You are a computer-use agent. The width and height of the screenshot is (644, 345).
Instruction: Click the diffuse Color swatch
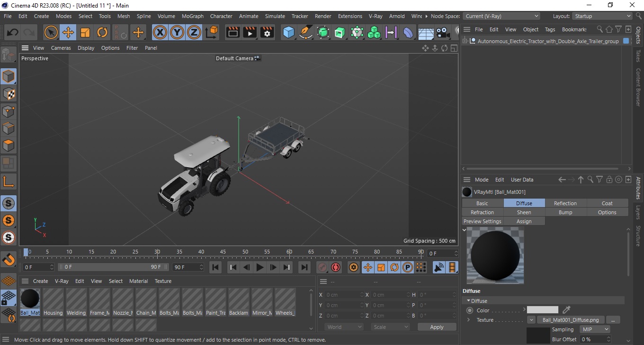coord(543,310)
